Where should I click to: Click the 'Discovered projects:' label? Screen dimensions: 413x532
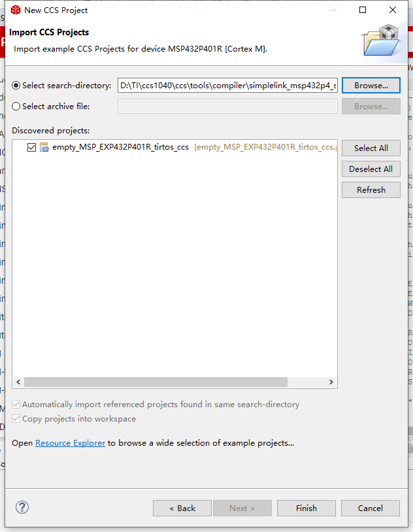coord(51,131)
